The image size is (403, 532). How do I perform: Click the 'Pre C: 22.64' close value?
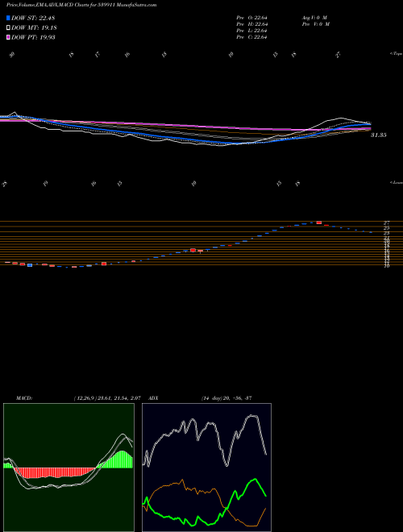coord(252,37)
